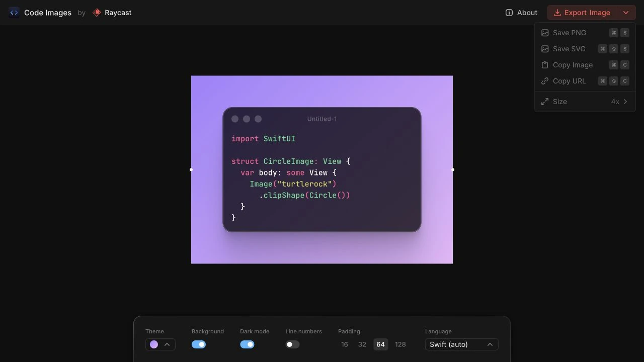Open the About link
Viewport: 644px width, 362px height.
pyautogui.click(x=521, y=13)
